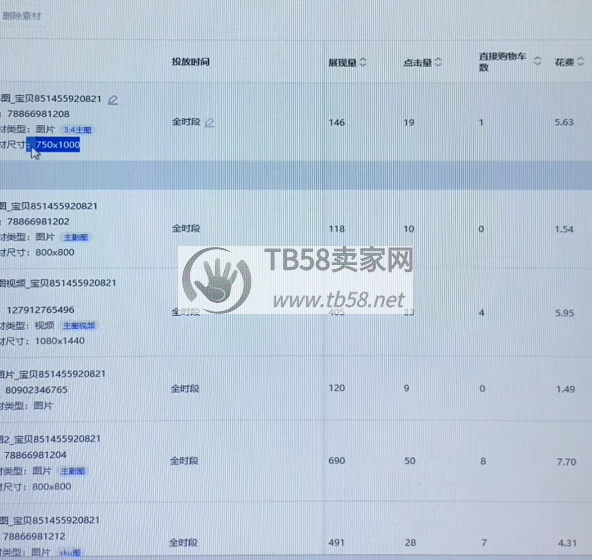
Task: Click the highlighted 750x1000 size
Action: click(58, 145)
